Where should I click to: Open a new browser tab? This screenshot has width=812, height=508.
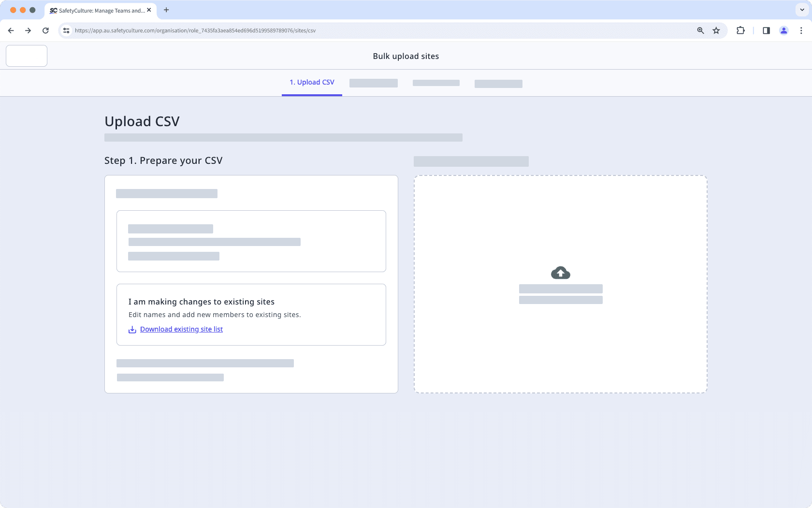(166, 10)
